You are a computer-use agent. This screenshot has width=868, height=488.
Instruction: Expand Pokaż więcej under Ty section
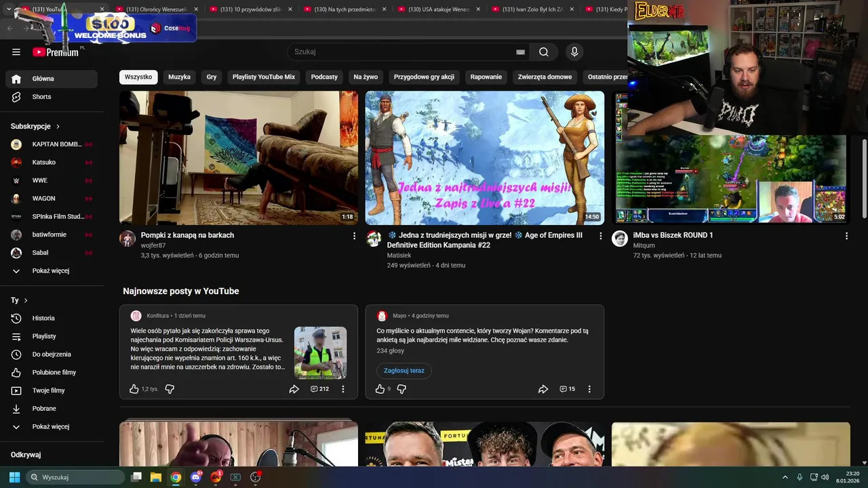pos(52,427)
